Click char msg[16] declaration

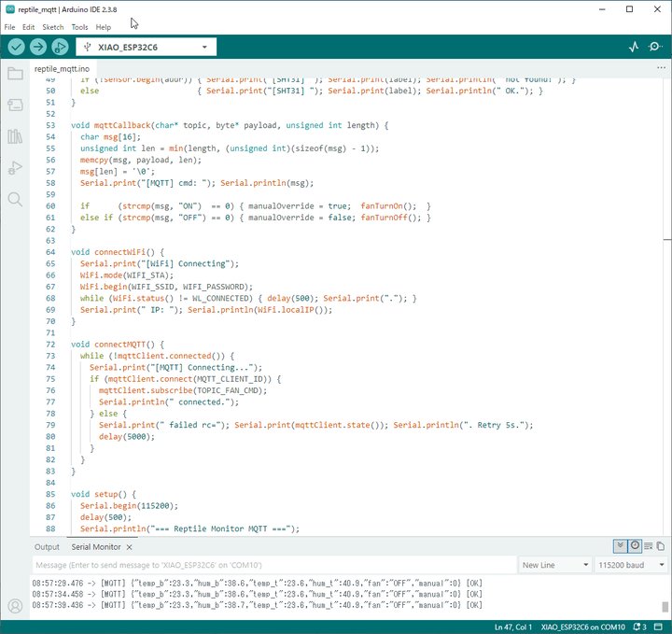tap(110, 136)
